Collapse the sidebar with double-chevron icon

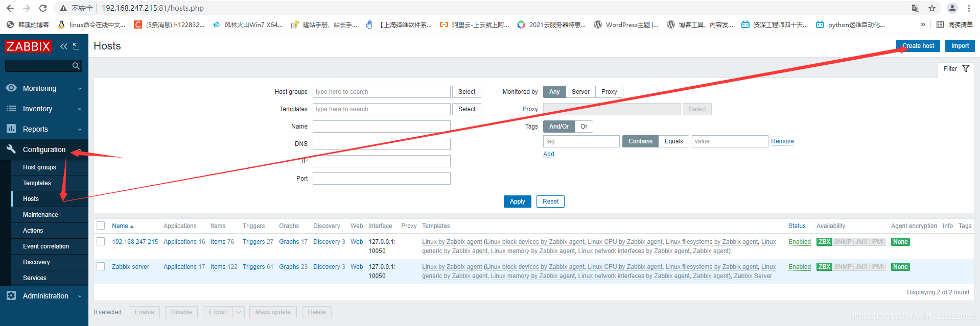pos(64,46)
